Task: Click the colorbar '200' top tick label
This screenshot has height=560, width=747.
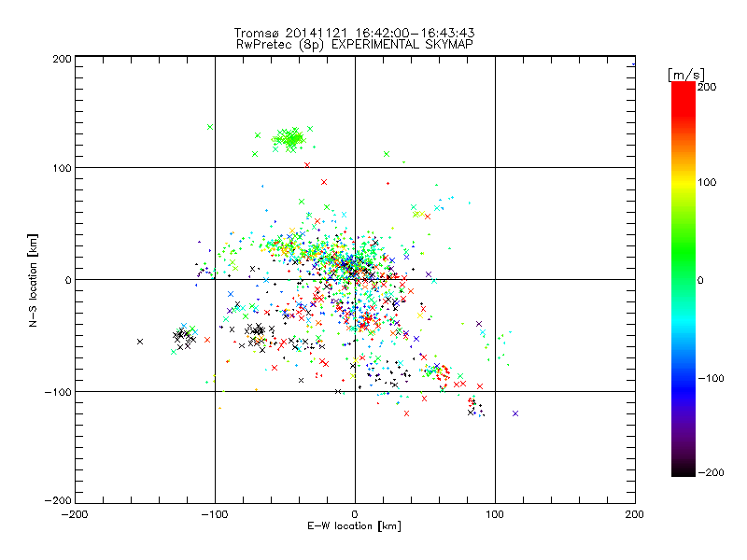Action: pyautogui.click(x=707, y=87)
